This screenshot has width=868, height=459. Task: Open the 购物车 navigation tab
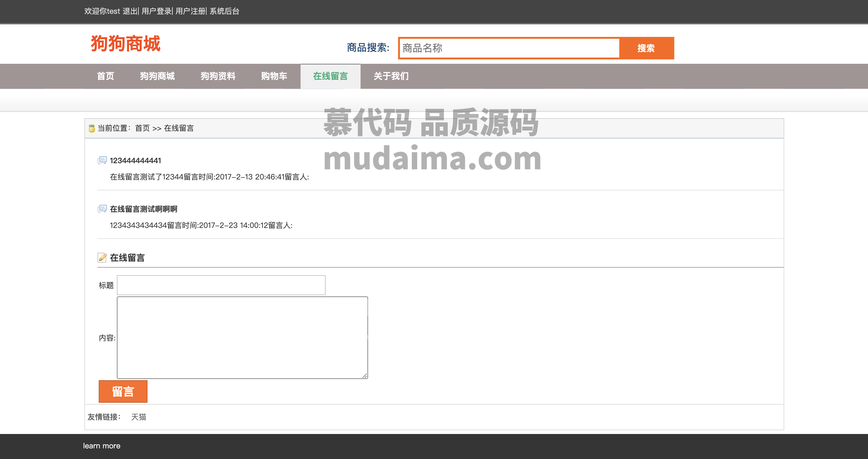274,76
